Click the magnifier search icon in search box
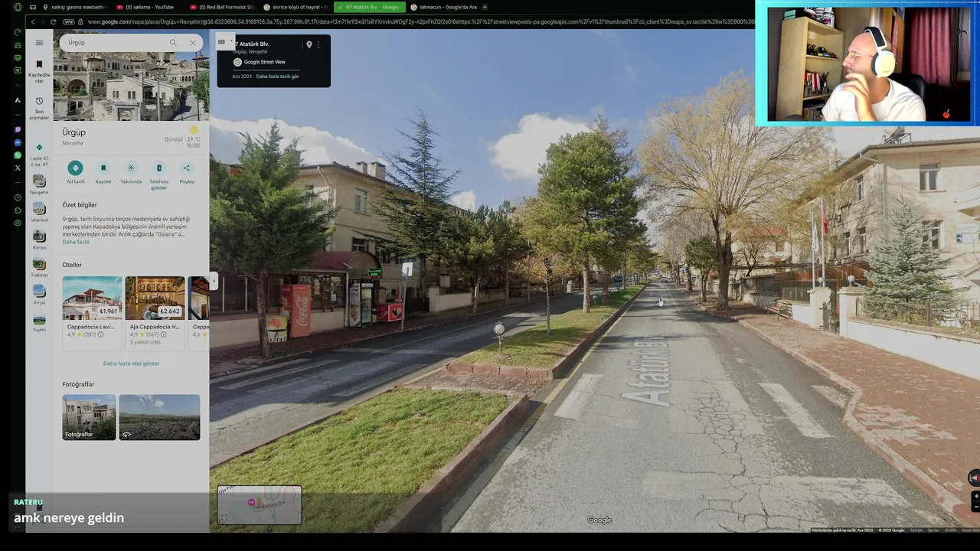This screenshot has height=551, width=980. pyautogui.click(x=173, y=43)
